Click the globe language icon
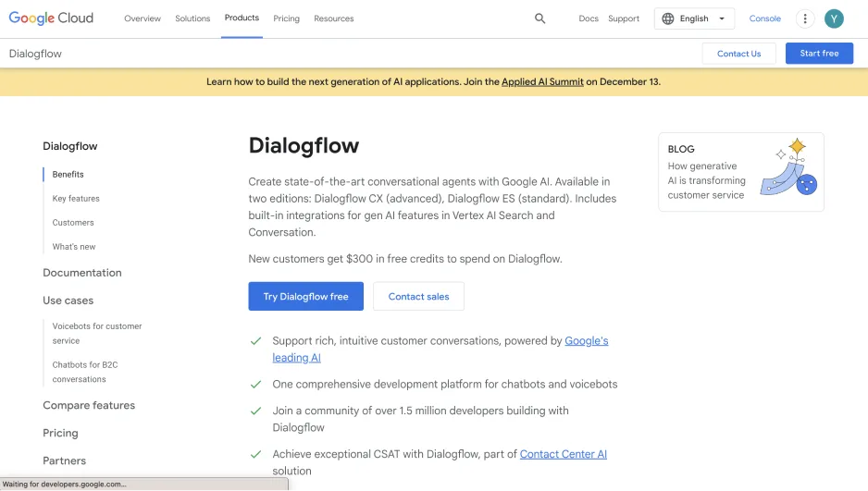Image resolution: width=868 pixels, height=491 pixels. point(668,18)
